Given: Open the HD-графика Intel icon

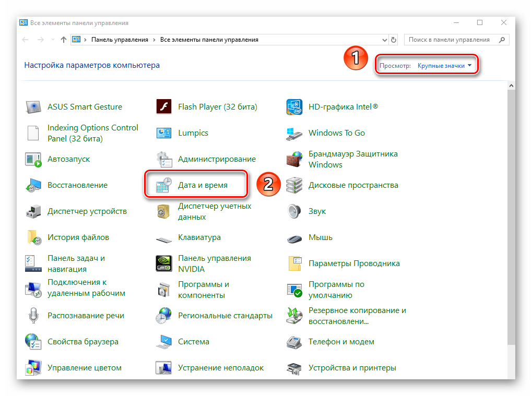Looking at the screenshot, I should [294, 107].
